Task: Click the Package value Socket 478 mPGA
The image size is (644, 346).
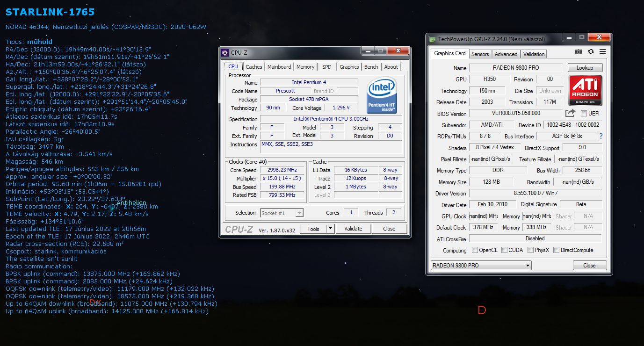Action: point(309,99)
